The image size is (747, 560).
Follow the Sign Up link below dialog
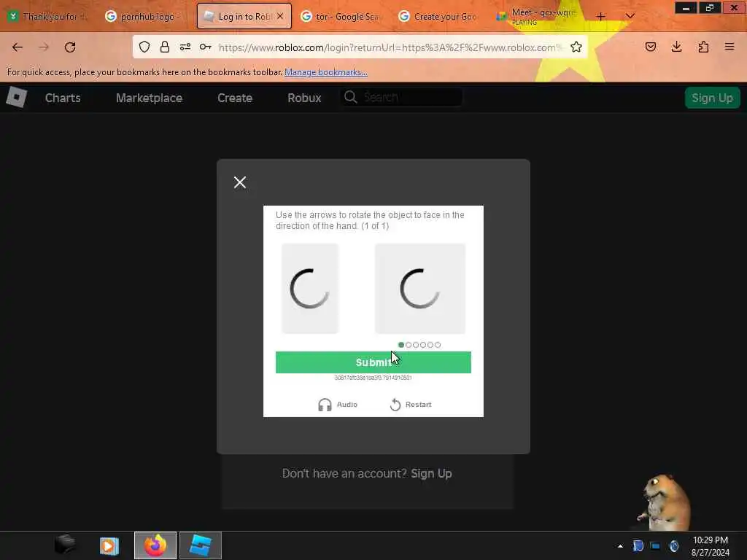point(431,473)
